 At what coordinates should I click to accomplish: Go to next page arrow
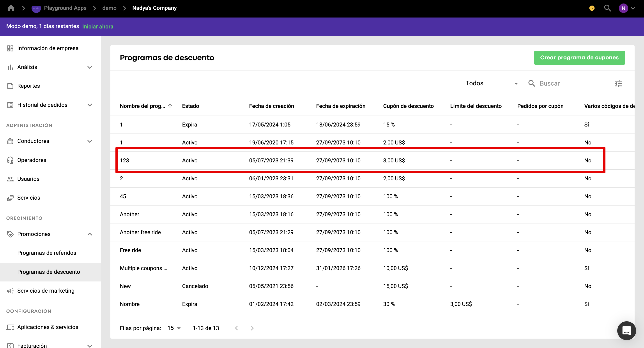(252, 328)
